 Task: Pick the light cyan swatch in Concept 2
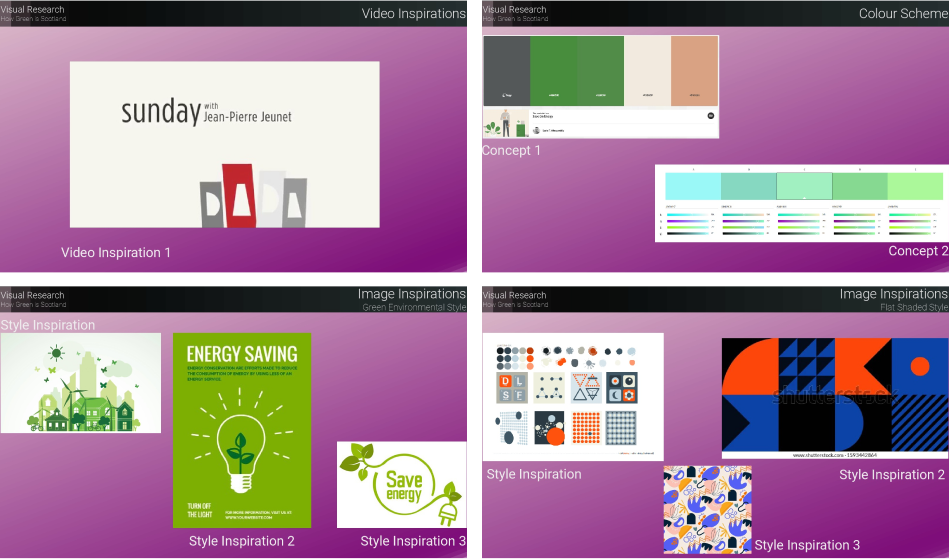click(693, 186)
